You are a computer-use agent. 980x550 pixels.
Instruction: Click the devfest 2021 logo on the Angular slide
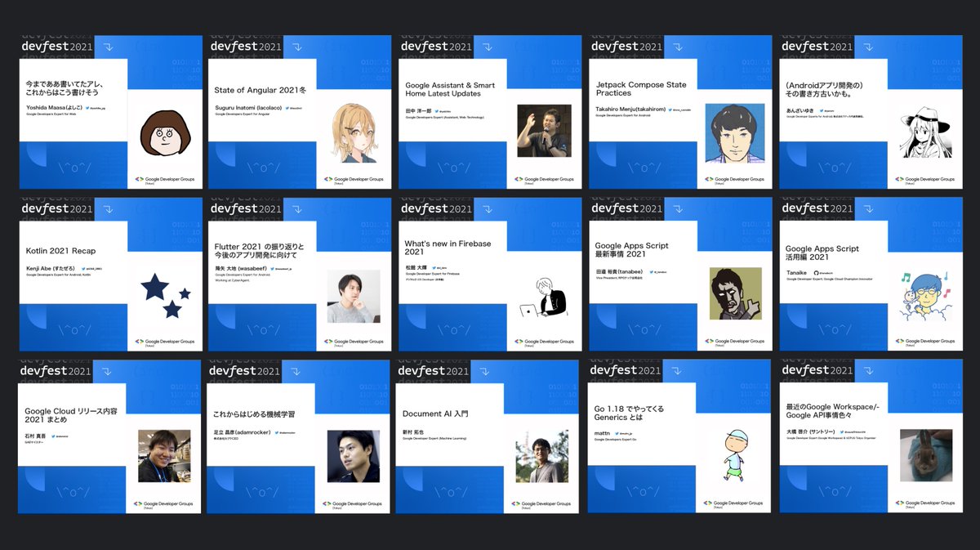click(x=246, y=47)
